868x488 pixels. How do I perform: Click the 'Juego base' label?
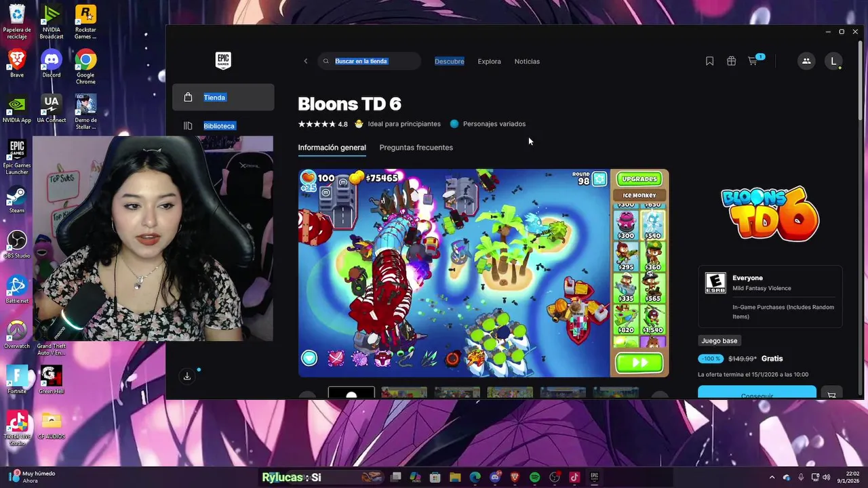[x=719, y=340]
